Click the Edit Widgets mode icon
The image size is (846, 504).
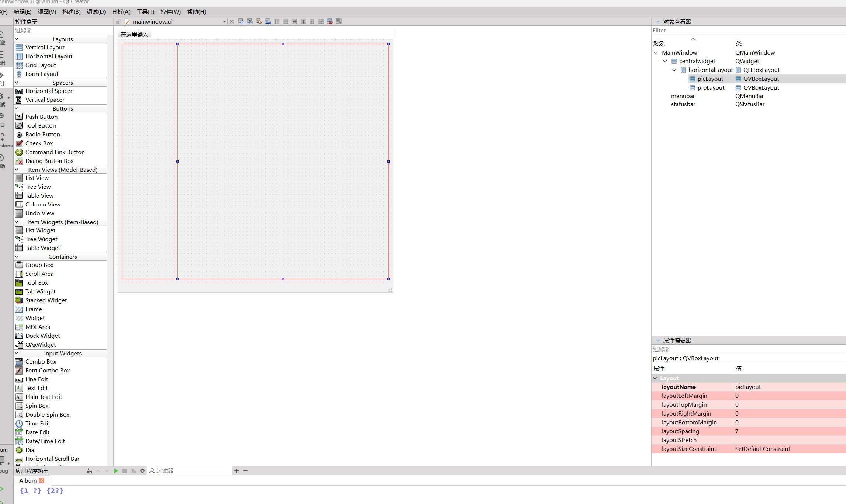point(241,21)
